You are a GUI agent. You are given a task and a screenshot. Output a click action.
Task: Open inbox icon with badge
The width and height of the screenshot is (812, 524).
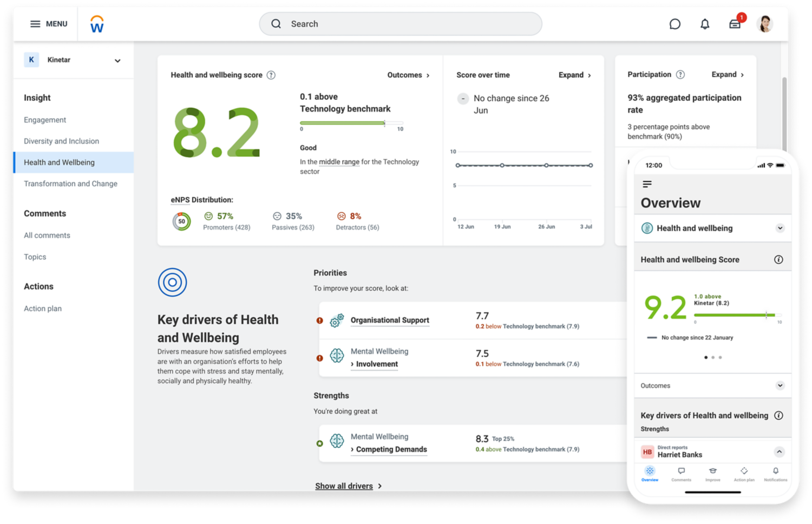click(735, 24)
